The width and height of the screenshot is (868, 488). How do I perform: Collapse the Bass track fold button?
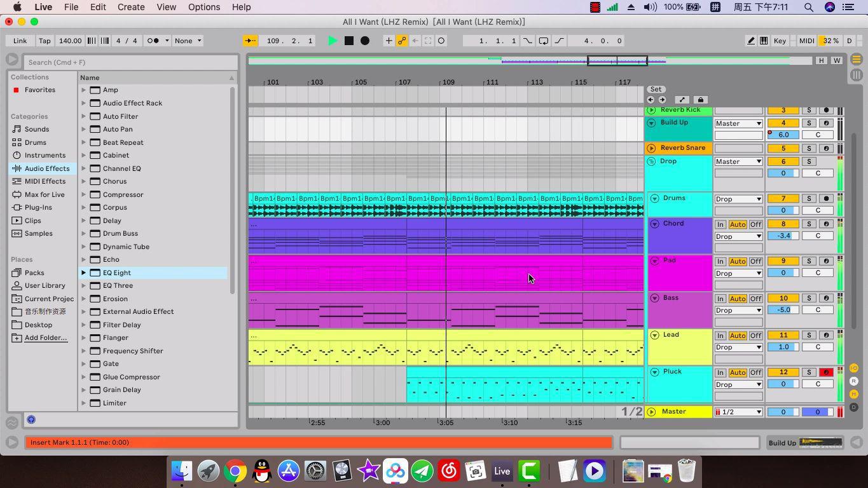point(655,298)
